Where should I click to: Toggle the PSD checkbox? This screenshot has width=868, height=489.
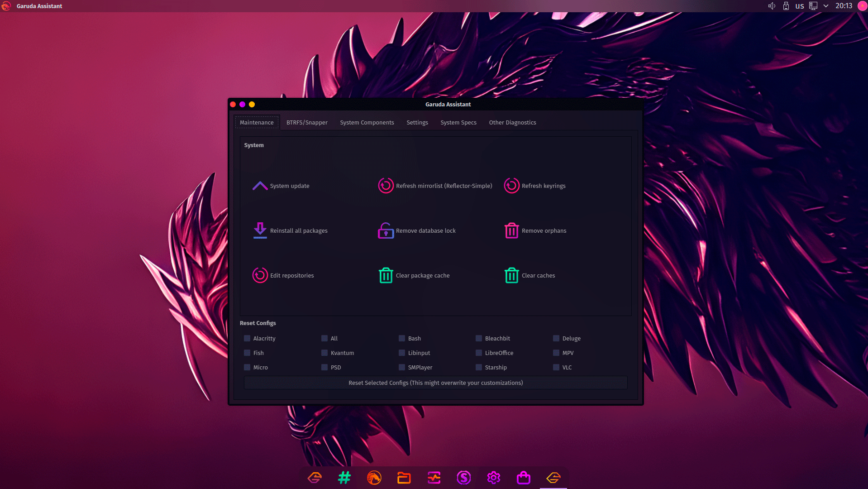coord(324,367)
